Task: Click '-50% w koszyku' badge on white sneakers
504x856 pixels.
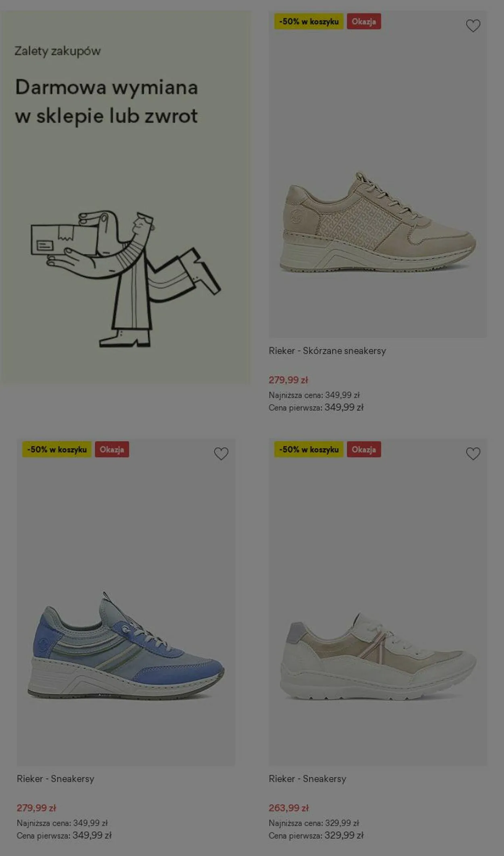Action: coord(309,449)
